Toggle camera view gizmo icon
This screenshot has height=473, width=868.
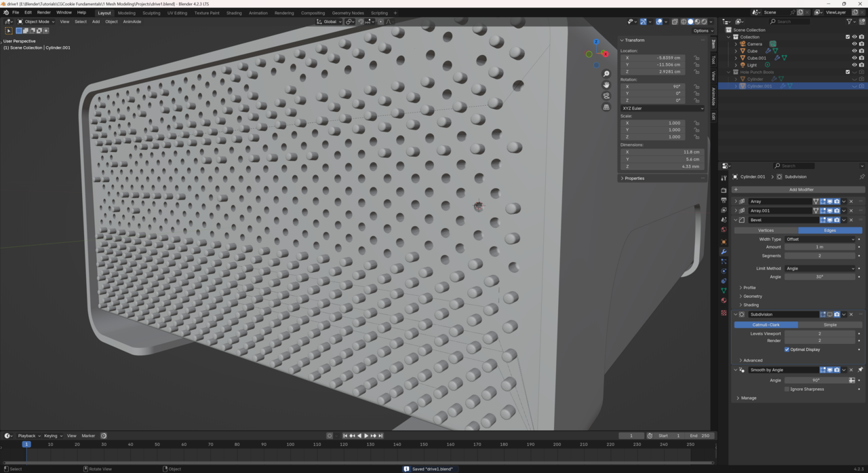click(x=606, y=96)
